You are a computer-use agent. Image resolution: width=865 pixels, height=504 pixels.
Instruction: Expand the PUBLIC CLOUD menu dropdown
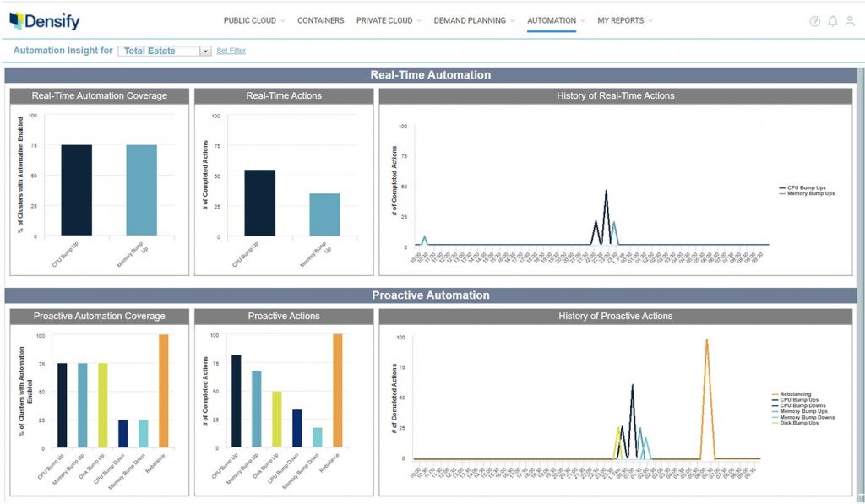click(x=281, y=20)
